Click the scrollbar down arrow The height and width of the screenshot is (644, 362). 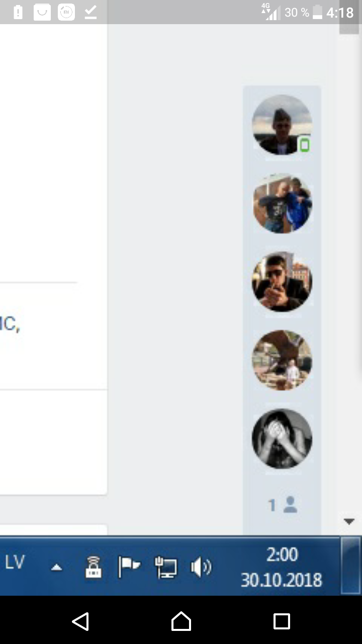(349, 521)
